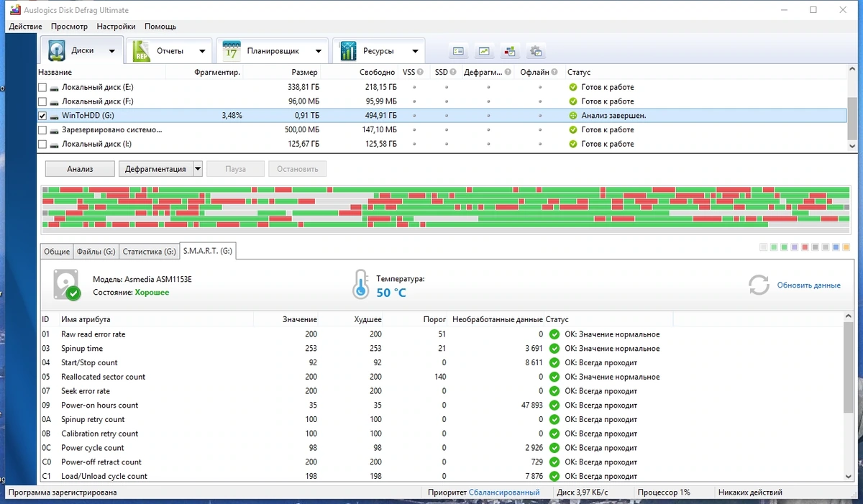Screen dimensions: 863x504
Task: Click the drive icon of WinToHDD (G:)
Action: pyautogui.click(x=55, y=116)
